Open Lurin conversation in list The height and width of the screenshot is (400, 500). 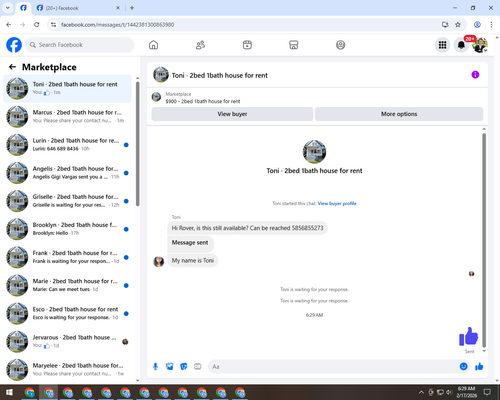(x=67, y=144)
